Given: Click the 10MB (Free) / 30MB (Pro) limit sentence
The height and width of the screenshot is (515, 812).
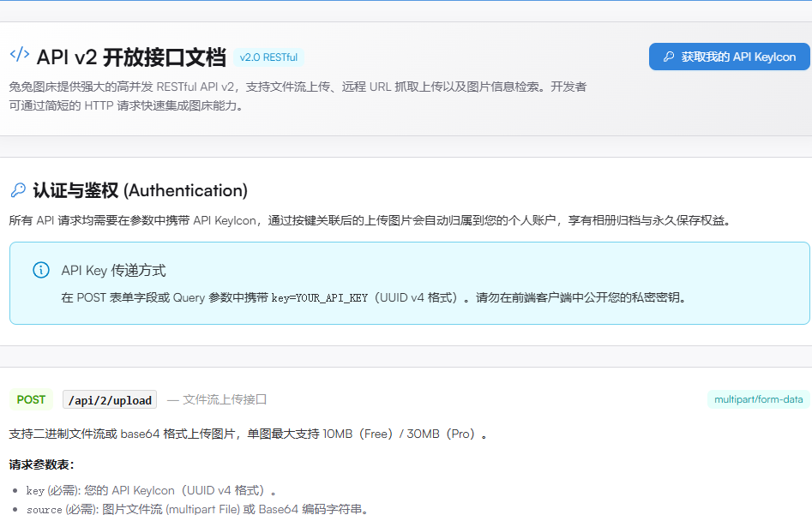Looking at the screenshot, I should (x=248, y=434).
